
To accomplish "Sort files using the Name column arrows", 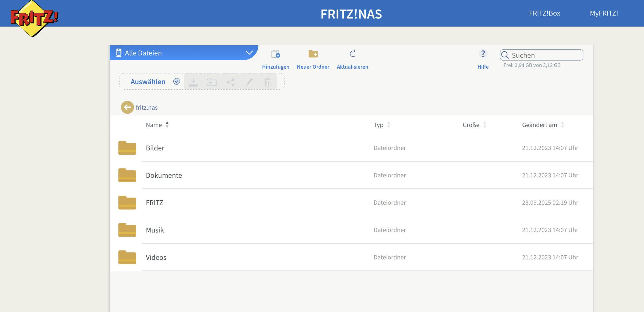I will tap(167, 125).
